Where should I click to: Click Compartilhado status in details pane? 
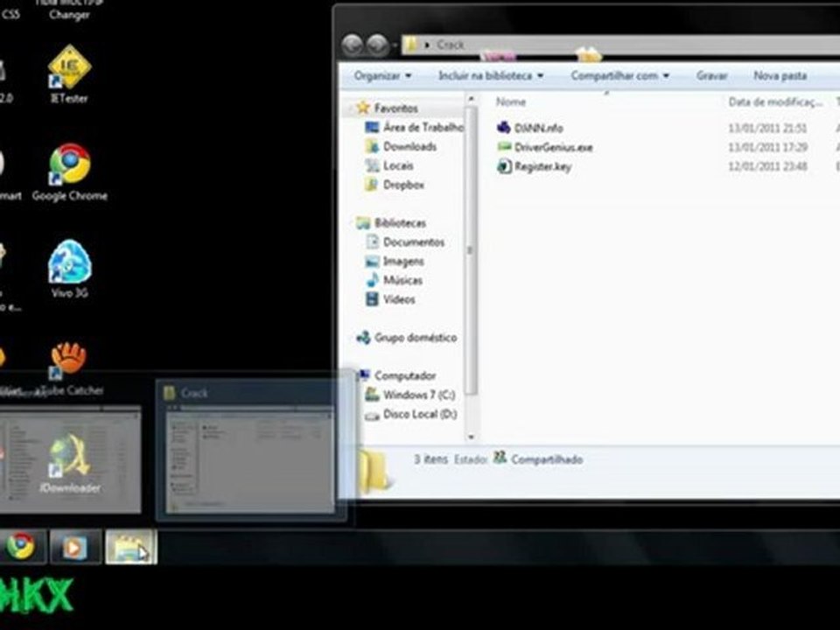point(546,459)
